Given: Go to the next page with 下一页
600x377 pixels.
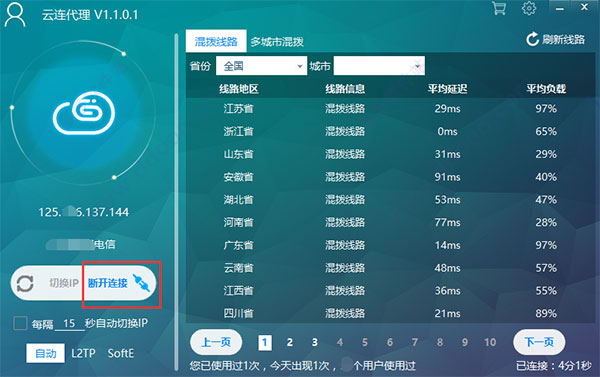Looking at the screenshot, I should tap(539, 342).
